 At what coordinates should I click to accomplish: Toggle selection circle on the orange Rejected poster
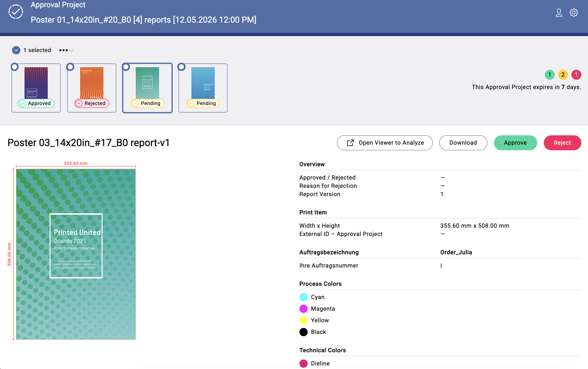(x=70, y=67)
